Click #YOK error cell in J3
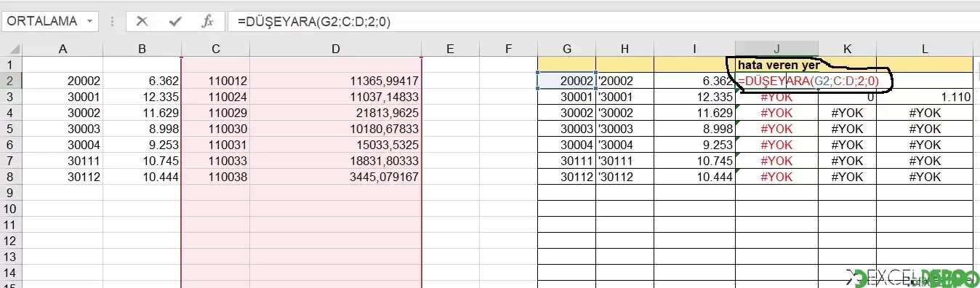 pos(776,97)
